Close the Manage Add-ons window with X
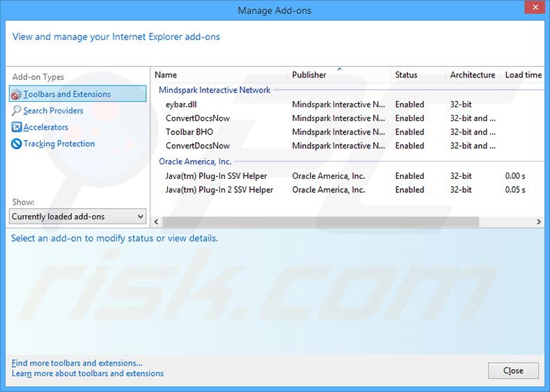 tap(535, 8)
